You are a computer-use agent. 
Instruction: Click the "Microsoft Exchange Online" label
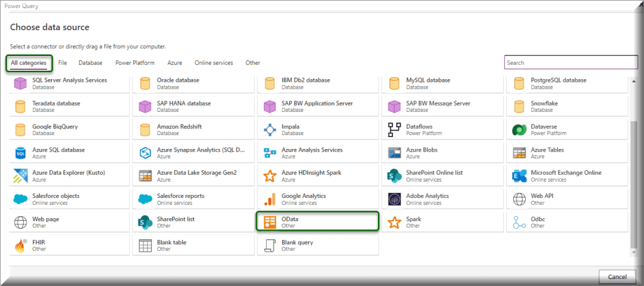point(566,173)
